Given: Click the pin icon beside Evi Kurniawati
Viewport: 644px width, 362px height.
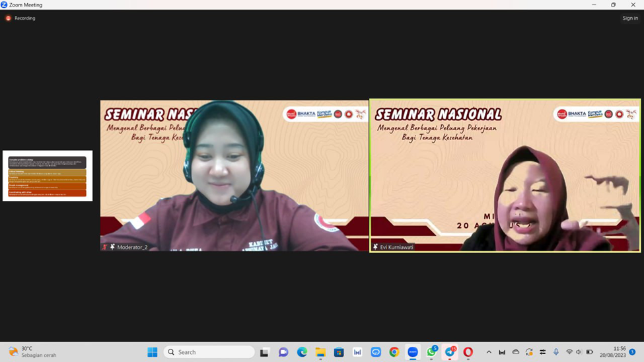Looking at the screenshot, I should (375, 247).
